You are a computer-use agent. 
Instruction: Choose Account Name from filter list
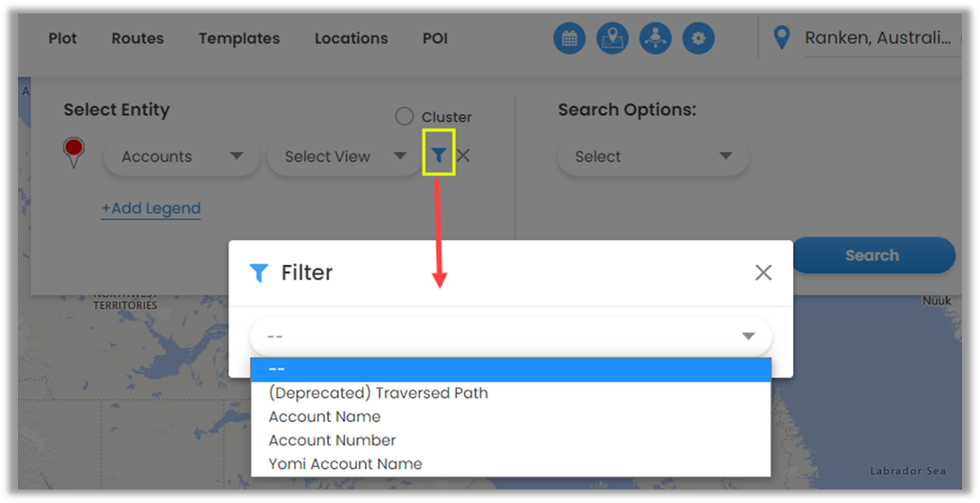pyautogui.click(x=325, y=417)
